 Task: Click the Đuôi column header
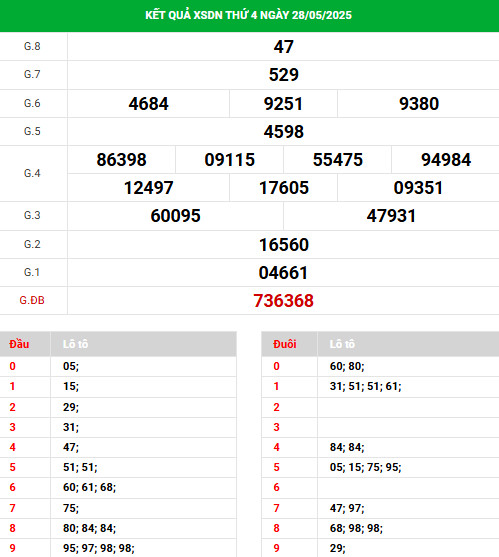tap(284, 344)
